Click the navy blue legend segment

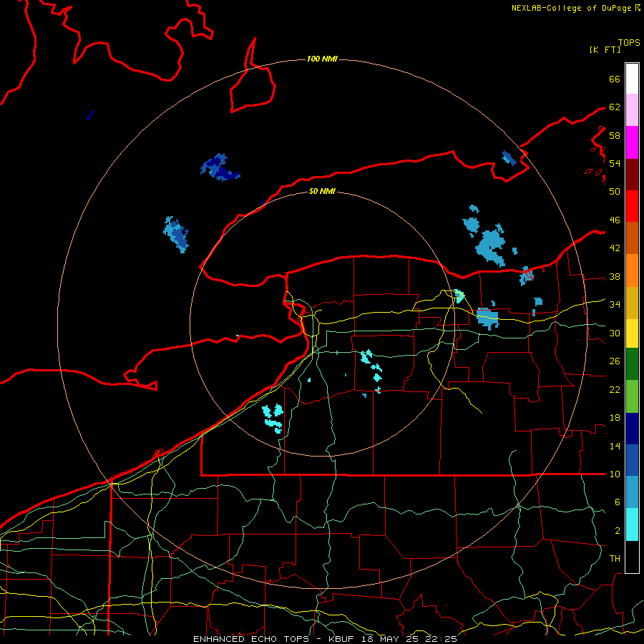point(632,429)
